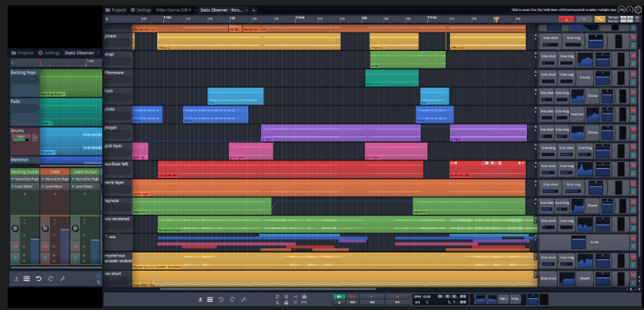Screen dimensions: 644x310
Task: Click the pan knob on the Backing Guitar channel
Action: 15,228
